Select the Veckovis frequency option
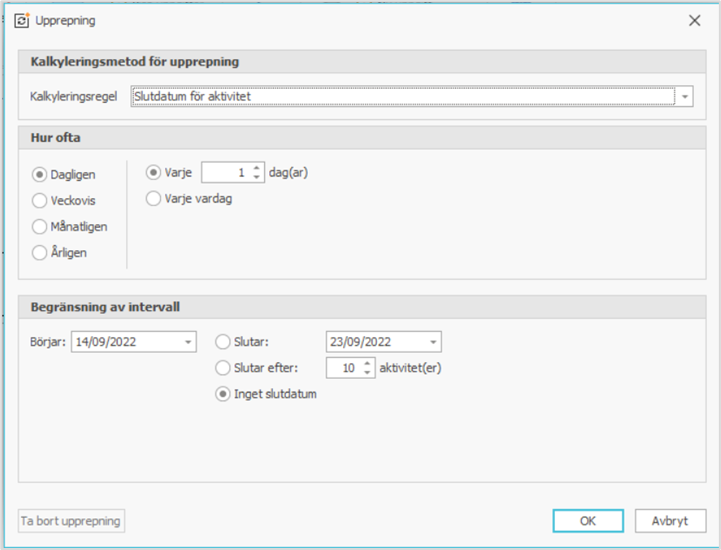721x550 pixels. coord(40,200)
